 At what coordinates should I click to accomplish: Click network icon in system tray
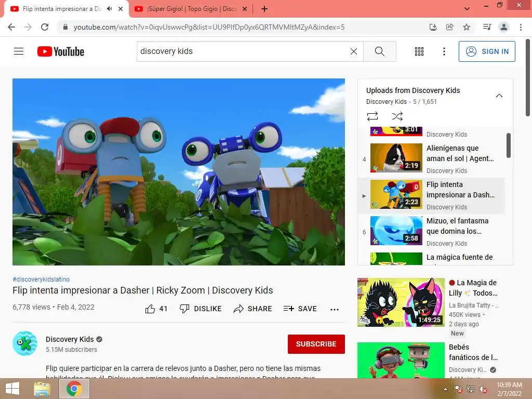470,389
